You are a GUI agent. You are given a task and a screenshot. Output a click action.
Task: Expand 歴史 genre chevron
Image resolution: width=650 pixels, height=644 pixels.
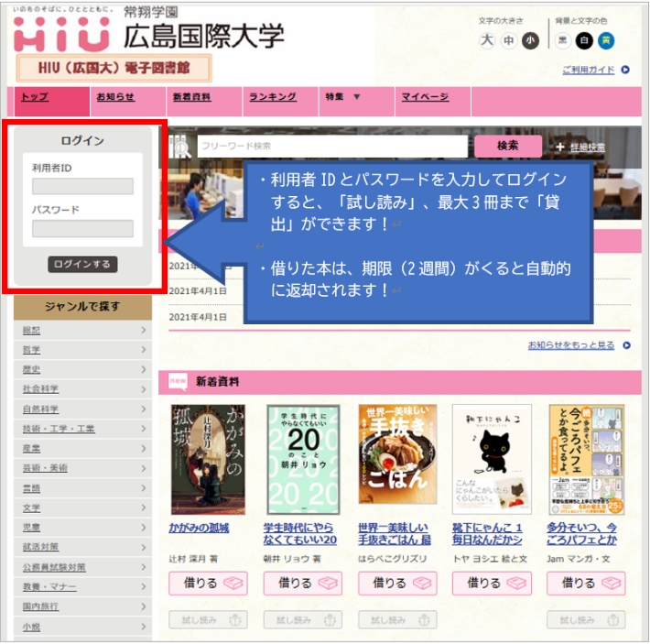click(144, 369)
